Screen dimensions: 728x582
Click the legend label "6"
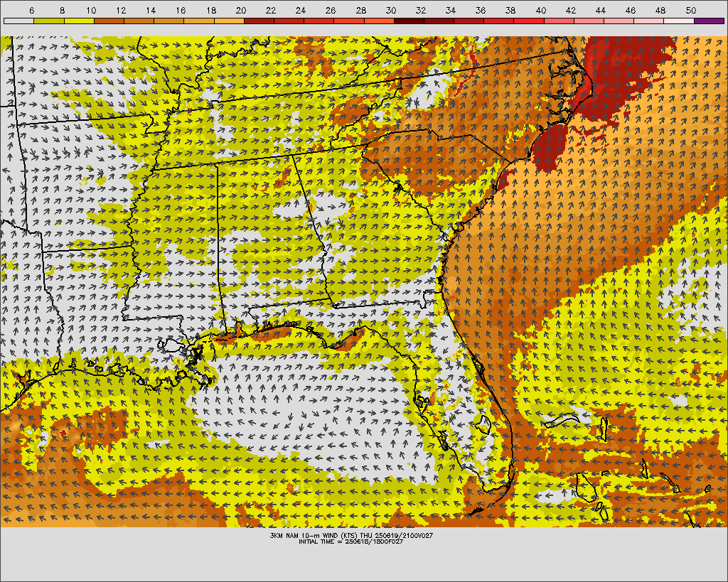[x=31, y=10]
